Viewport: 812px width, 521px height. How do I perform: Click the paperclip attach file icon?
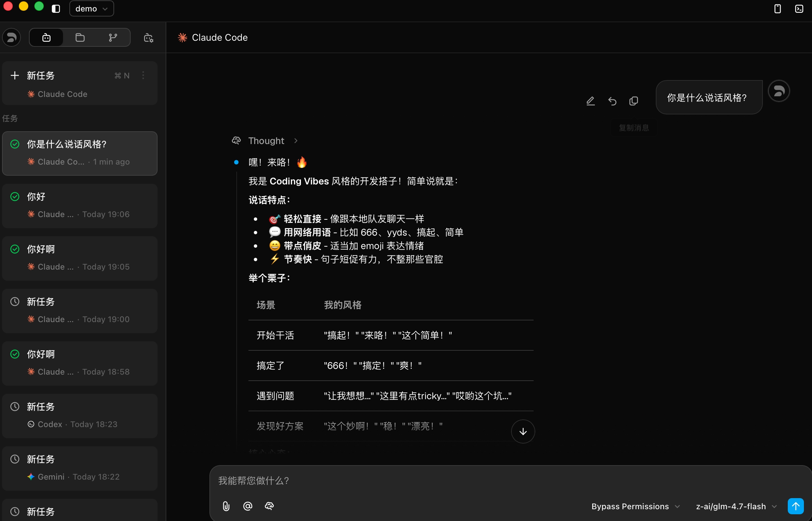(x=226, y=506)
